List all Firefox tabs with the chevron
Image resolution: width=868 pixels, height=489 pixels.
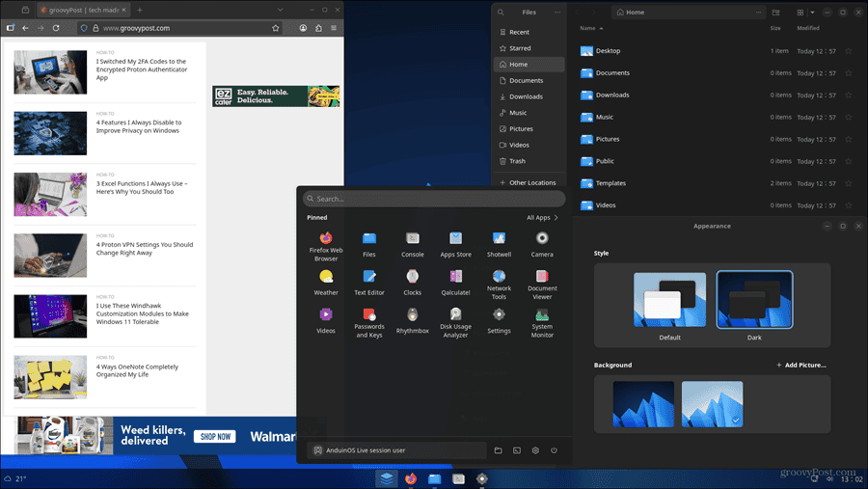coord(280,10)
